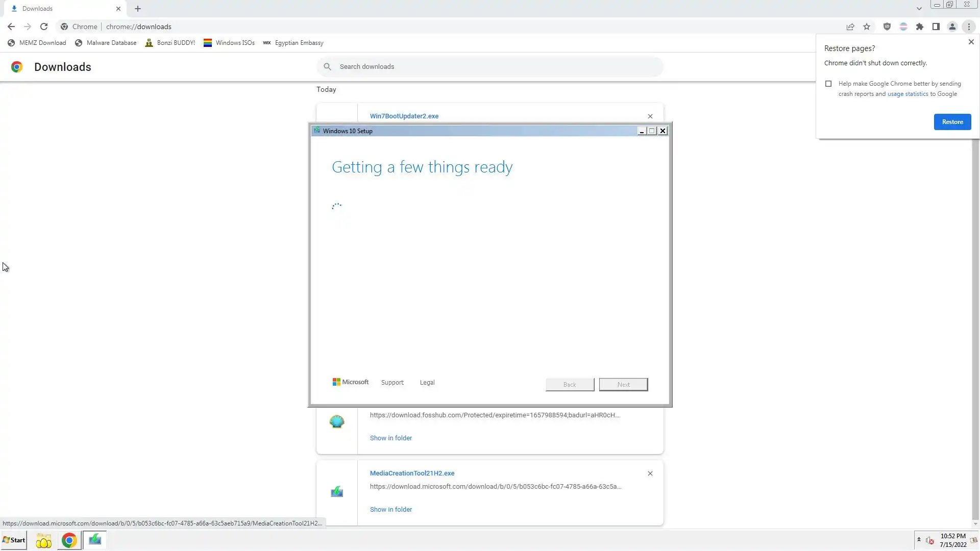Show hidden system tray icons

919,540
